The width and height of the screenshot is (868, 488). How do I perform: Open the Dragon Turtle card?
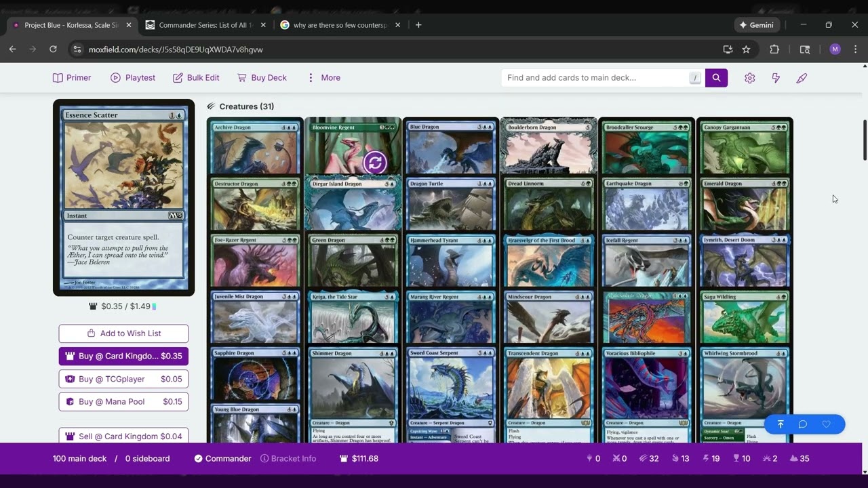pyautogui.click(x=450, y=203)
